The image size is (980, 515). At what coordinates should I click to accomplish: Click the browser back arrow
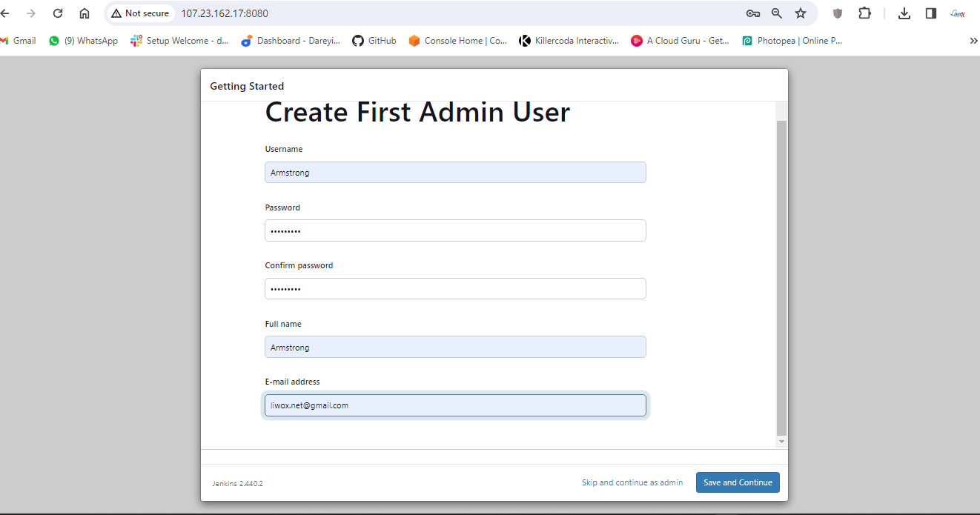tap(5, 13)
